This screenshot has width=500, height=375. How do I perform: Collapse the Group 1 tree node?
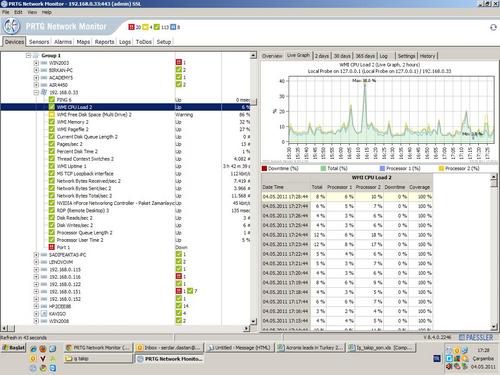[x=29, y=55]
